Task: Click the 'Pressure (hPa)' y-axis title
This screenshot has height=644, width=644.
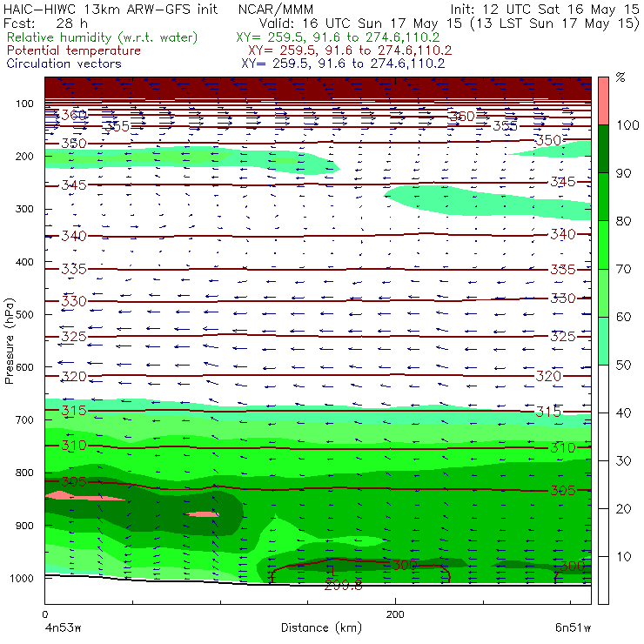Action: pyautogui.click(x=9, y=341)
